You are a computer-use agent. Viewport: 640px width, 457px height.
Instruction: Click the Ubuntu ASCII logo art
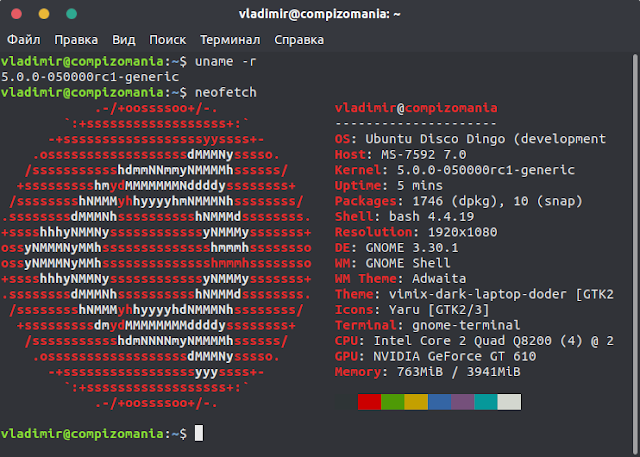(156, 256)
